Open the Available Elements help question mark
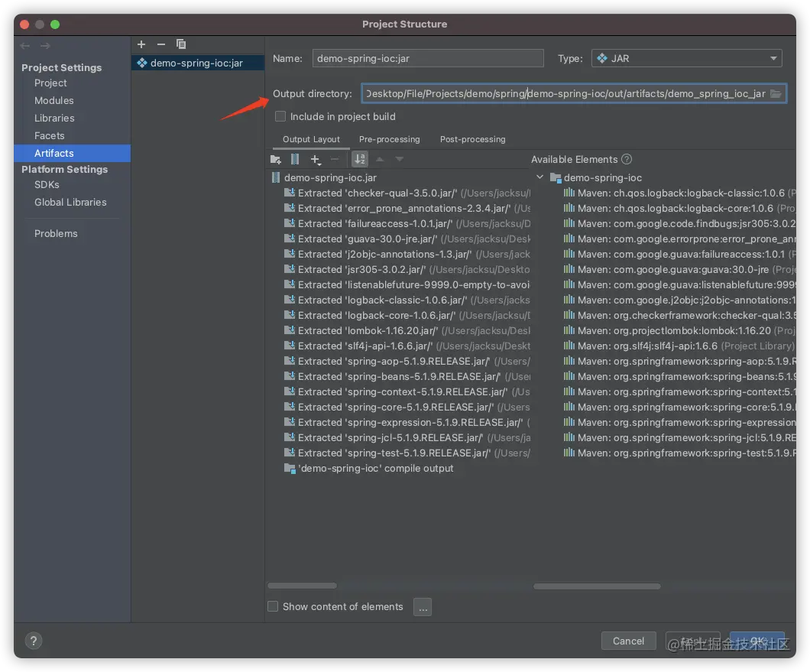Viewport: 810px width, 672px height. point(627,159)
